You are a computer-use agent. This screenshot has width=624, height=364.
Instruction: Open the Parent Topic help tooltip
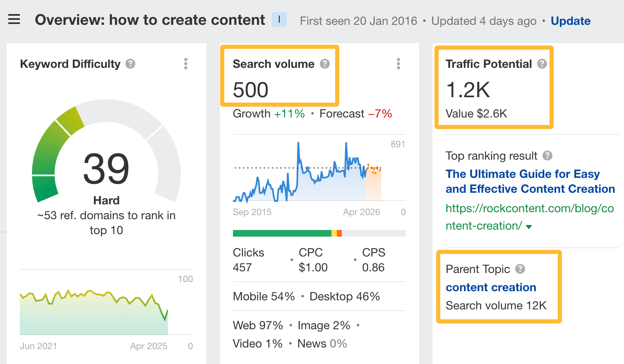tap(520, 269)
